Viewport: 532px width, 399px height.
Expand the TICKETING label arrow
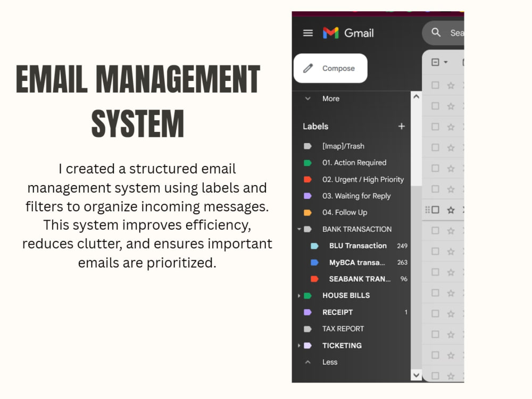[x=299, y=345]
